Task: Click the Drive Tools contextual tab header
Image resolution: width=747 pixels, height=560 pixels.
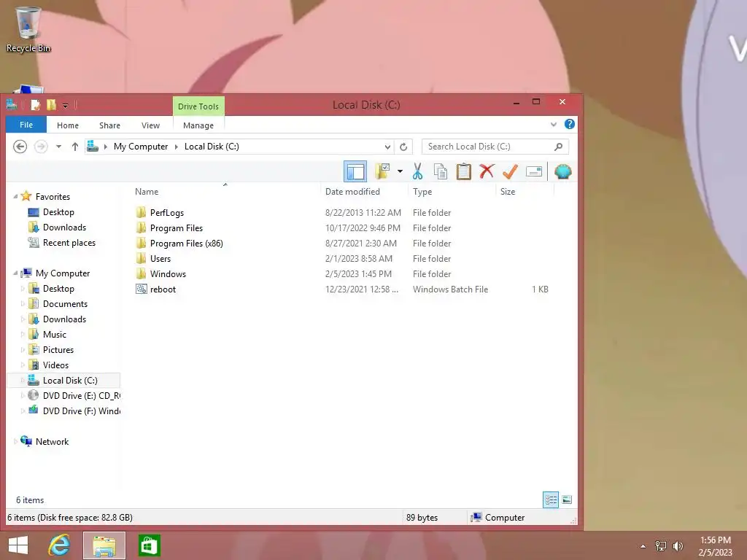Action: click(x=198, y=106)
